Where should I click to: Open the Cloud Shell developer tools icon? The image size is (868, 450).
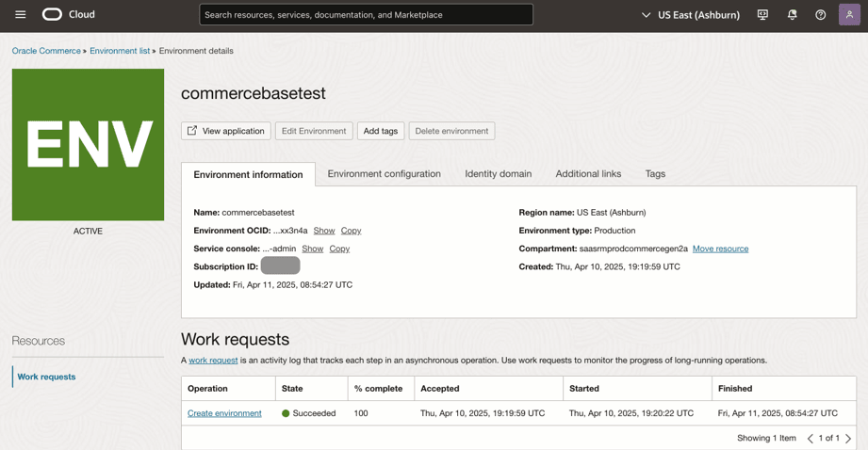762,15
